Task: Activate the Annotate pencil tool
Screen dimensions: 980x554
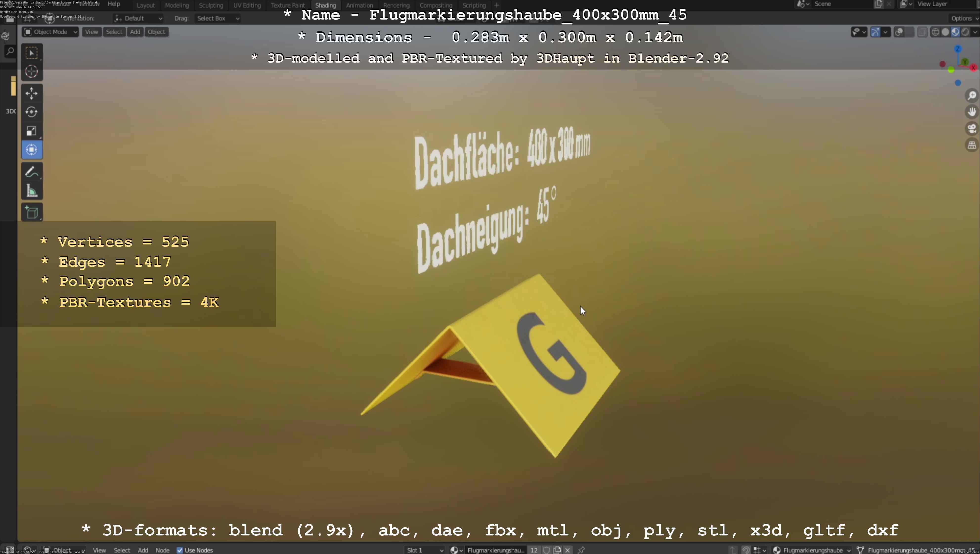Action: click(32, 172)
